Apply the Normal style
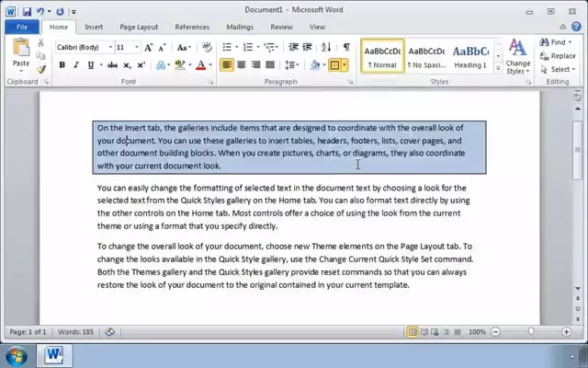Viewport: 588px width, 368px height. point(382,56)
